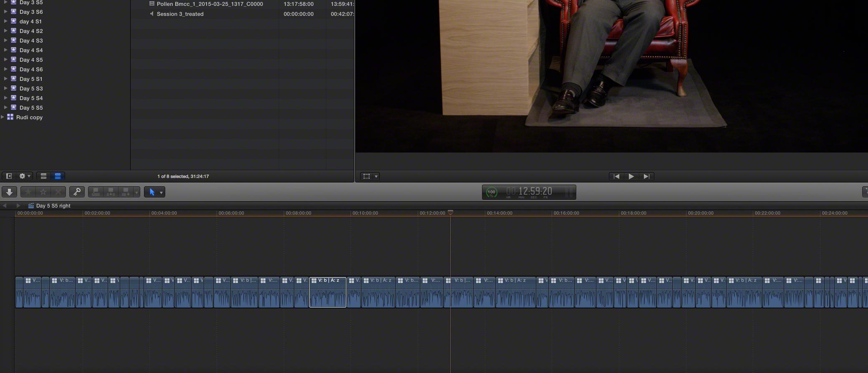The image size is (868, 373).
Task: Click the Day 5 S5 right project title
Action: click(x=53, y=206)
